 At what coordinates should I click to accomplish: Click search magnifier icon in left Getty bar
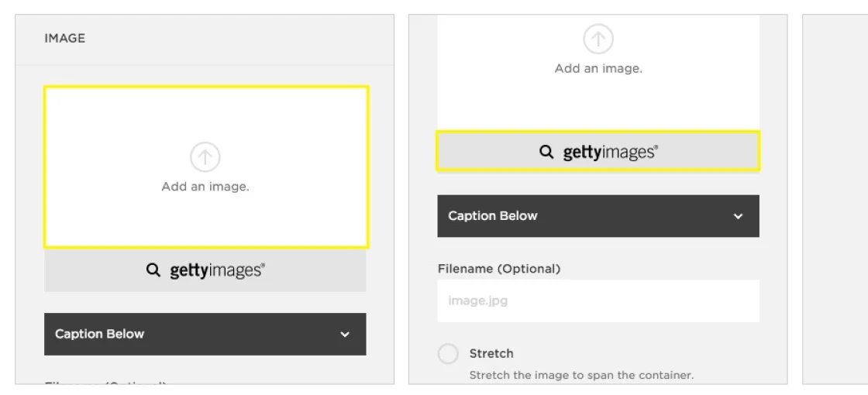[153, 270]
